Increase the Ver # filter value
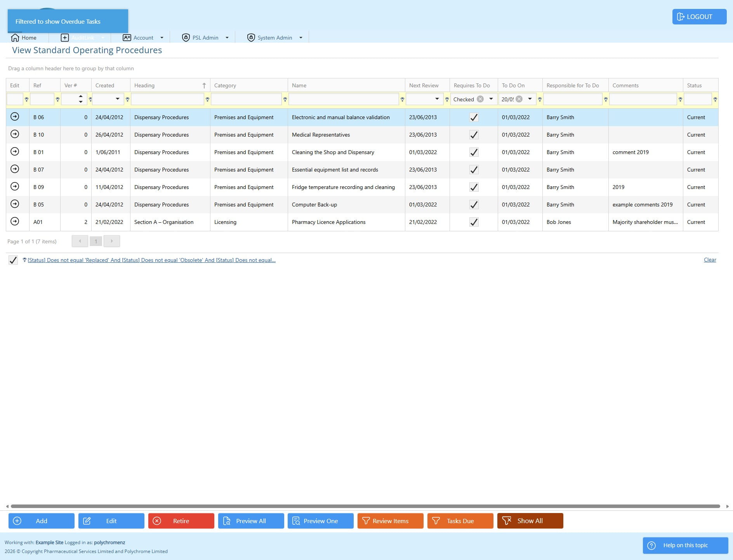Image resolution: width=733 pixels, height=560 pixels. pyautogui.click(x=81, y=96)
